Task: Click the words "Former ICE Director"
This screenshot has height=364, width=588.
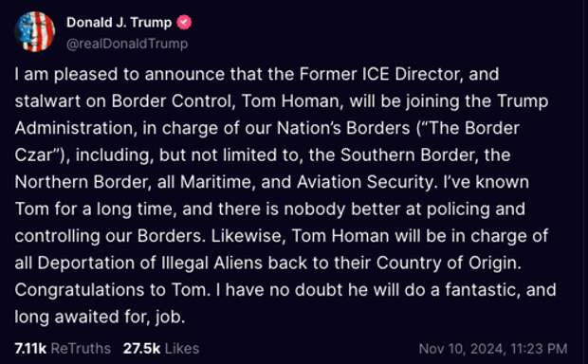Action: [x=379, y=74]
